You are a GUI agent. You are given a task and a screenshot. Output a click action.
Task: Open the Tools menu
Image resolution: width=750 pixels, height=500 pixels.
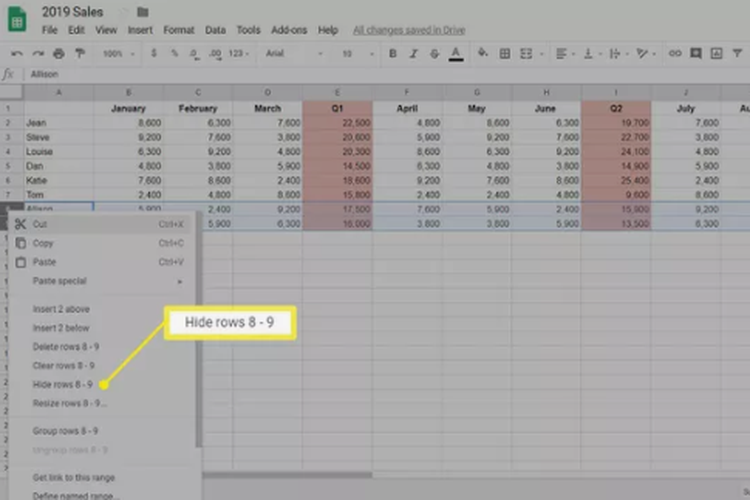pos(248,30)
